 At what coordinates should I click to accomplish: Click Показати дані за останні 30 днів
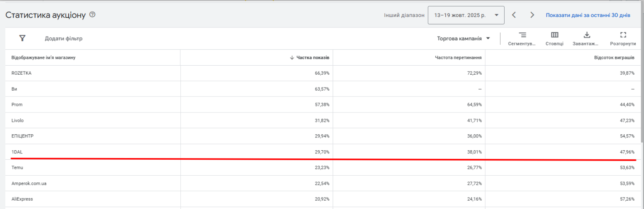pyautogui.click(x=588, y=15)
